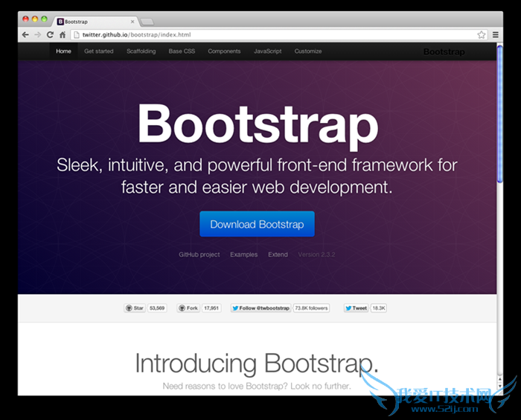
Task: Focus the address bar URL field
Action: tap(278, 34)
